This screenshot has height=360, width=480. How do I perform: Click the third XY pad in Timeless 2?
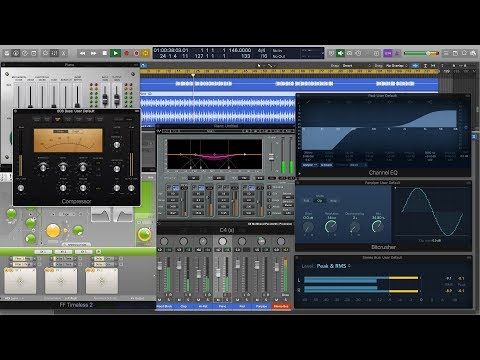point(102,281)
